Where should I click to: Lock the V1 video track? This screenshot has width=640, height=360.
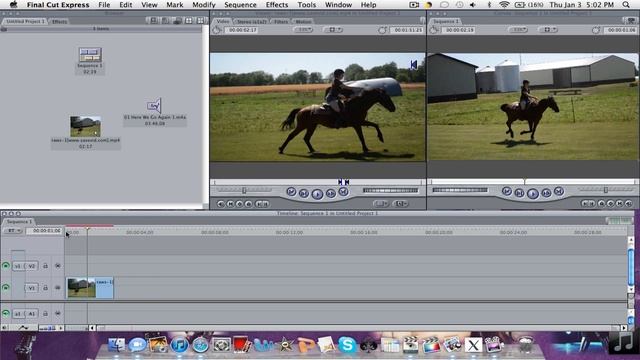coord(45,288)
